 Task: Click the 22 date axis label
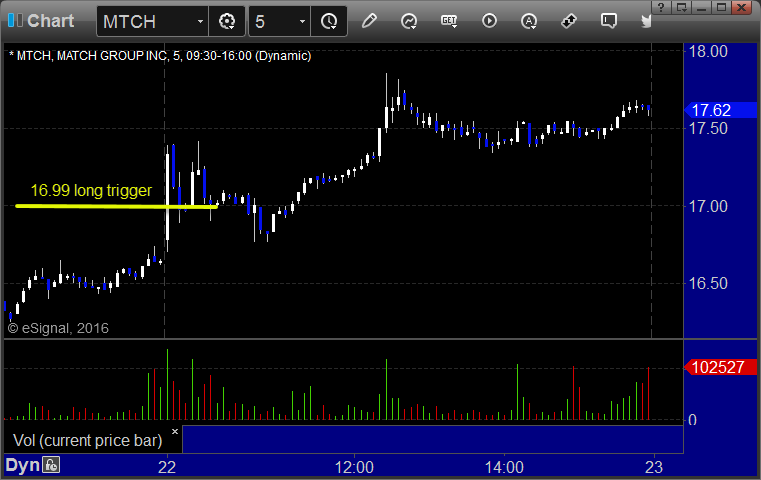pos(167,467)
